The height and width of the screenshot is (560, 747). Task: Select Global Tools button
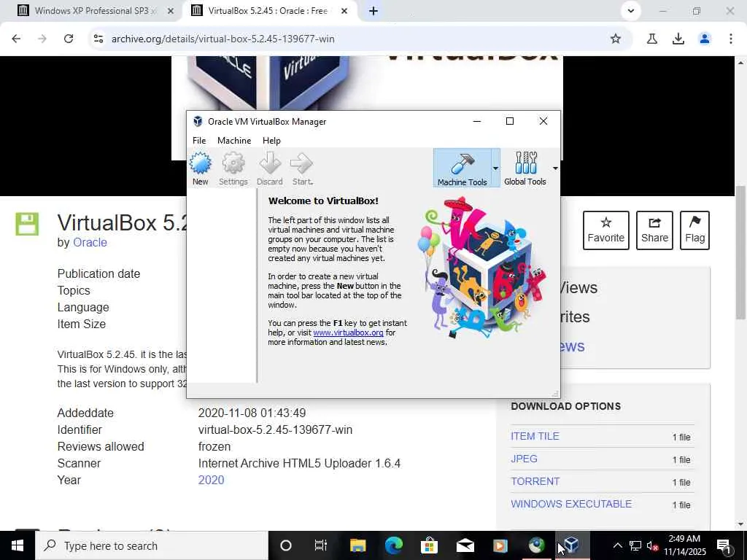tap(525, 168)
